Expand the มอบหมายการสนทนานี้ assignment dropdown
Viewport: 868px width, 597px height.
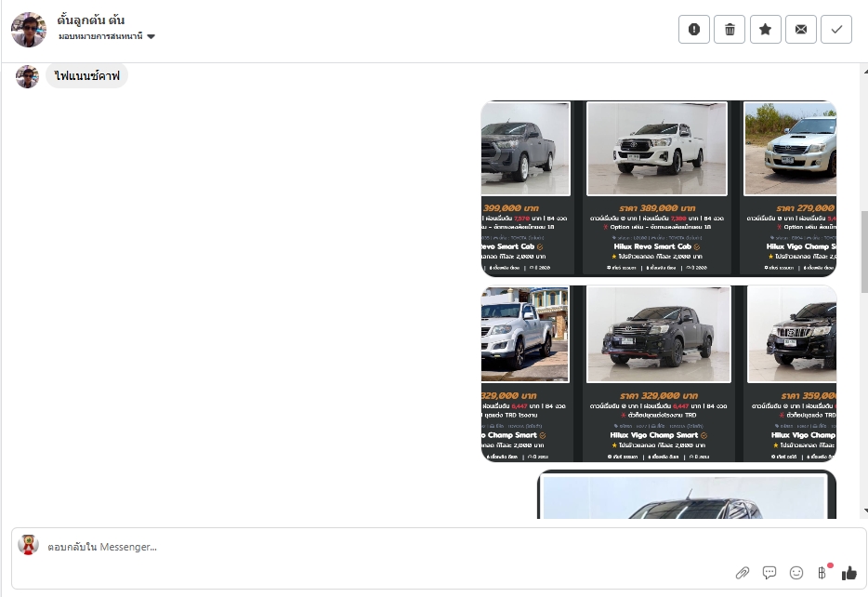pos(100,36)
